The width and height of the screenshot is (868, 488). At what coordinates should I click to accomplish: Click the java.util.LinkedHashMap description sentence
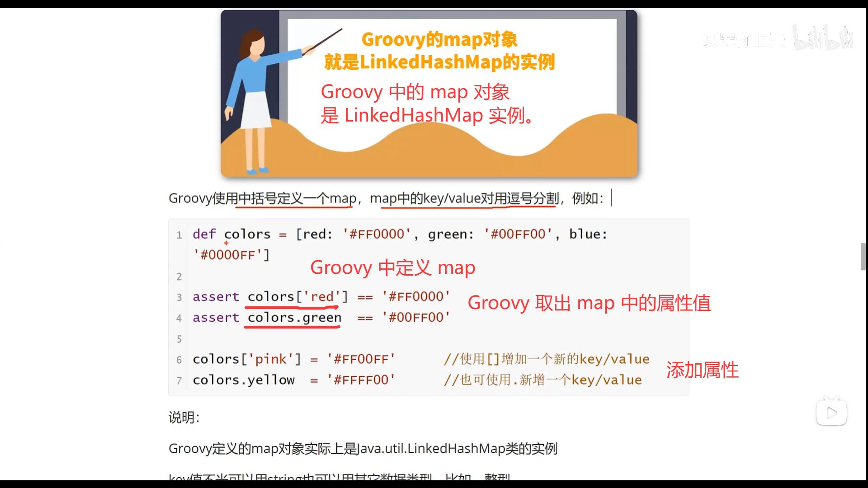pyautogui.click(x=363, y=449)
